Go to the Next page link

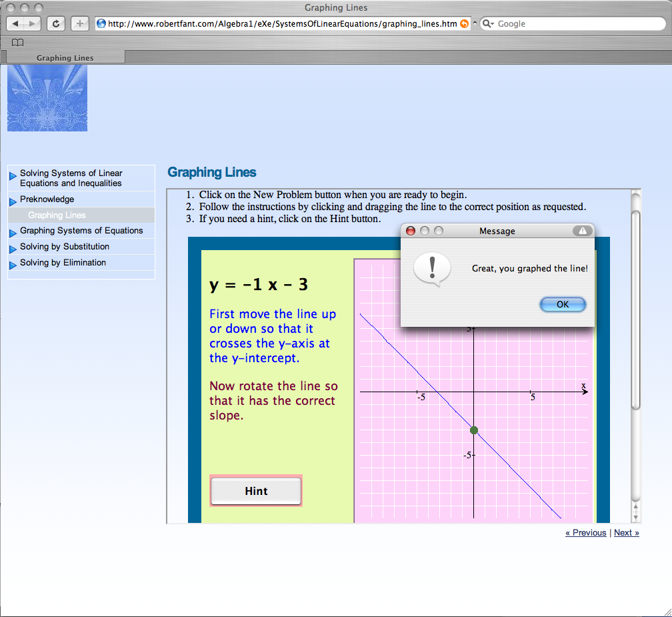coord(627,532)
